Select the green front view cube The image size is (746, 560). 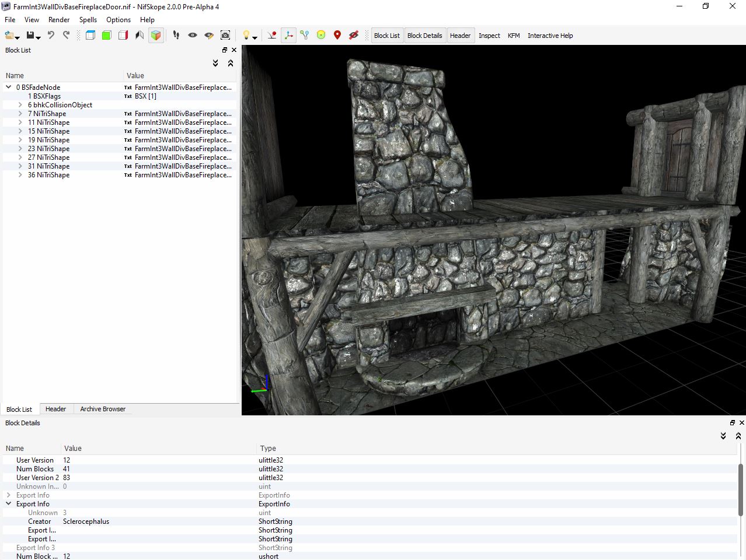[x=107, y=36]
